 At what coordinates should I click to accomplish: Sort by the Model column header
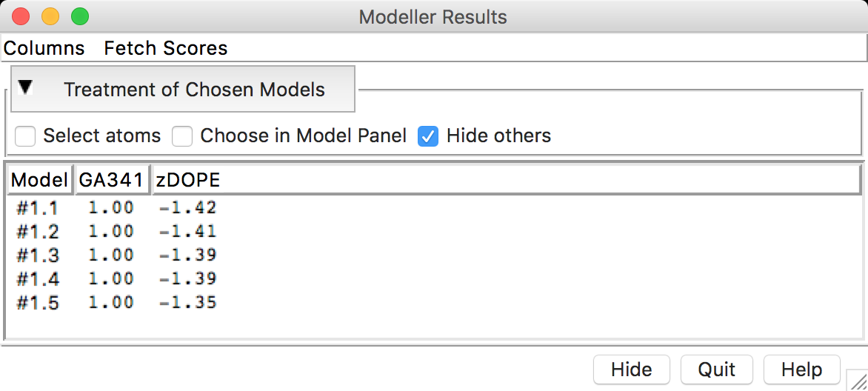point(40,180)
